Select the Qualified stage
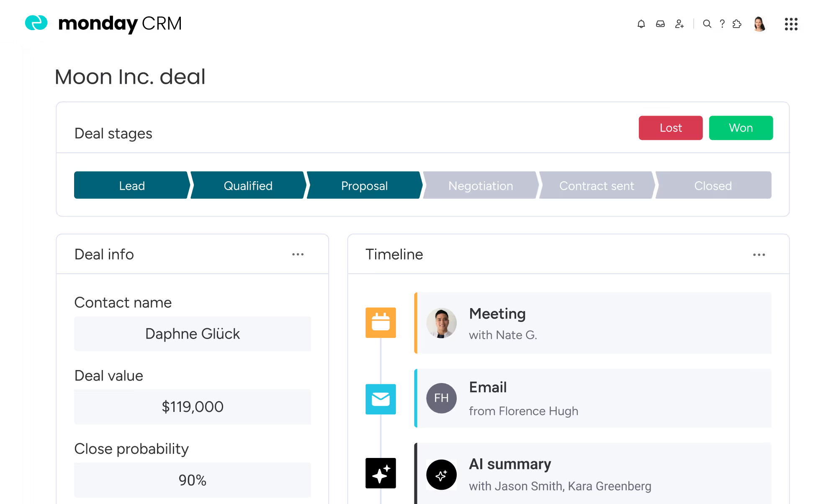 [248, 185]
